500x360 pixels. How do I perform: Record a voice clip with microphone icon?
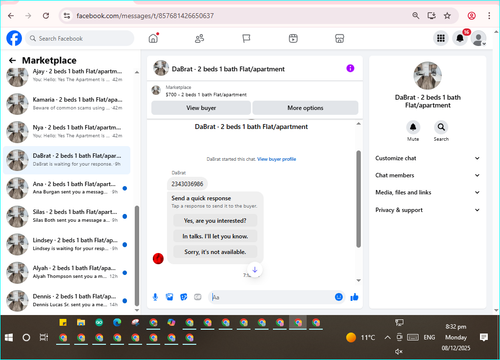click(155, 297)
